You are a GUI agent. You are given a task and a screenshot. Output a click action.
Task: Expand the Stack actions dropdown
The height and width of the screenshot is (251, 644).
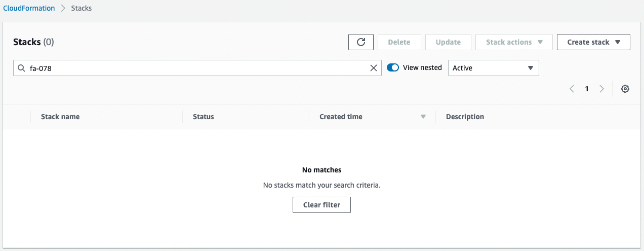click(x=514, y=42)
